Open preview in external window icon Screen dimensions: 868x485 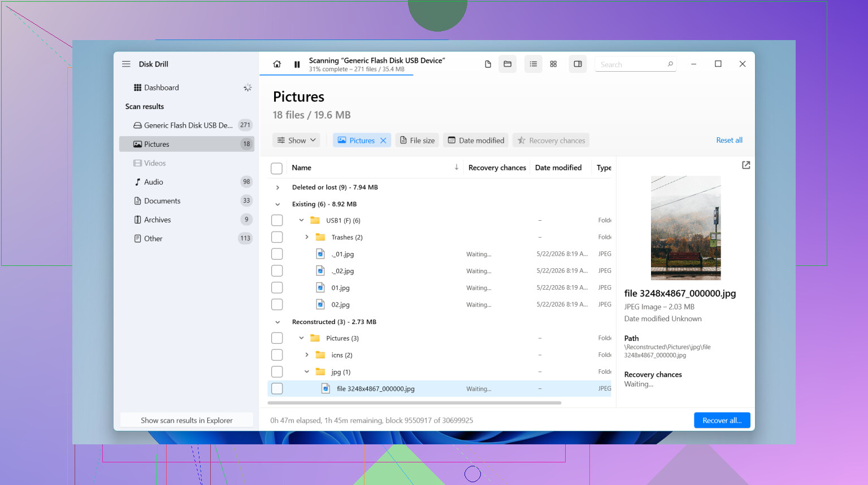746,165
